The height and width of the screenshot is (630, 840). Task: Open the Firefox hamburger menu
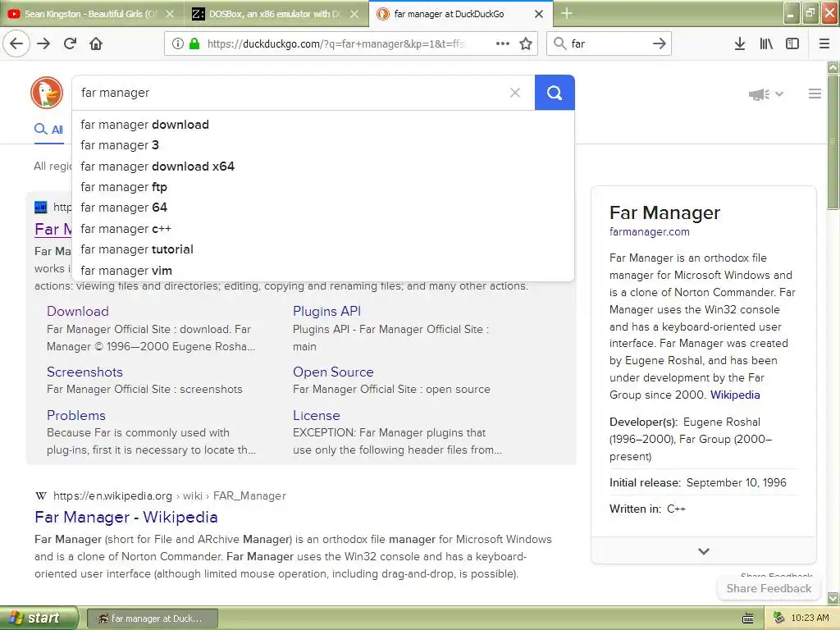coord(824,43)
